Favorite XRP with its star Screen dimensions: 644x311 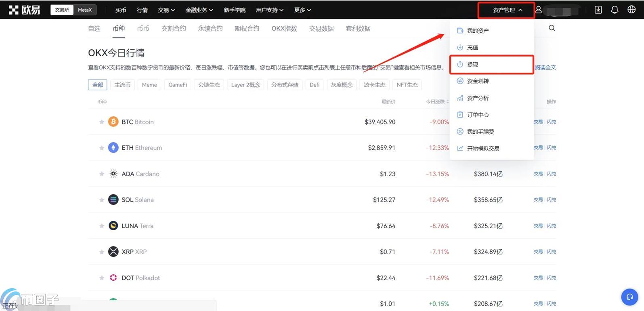tap(102, 252)
